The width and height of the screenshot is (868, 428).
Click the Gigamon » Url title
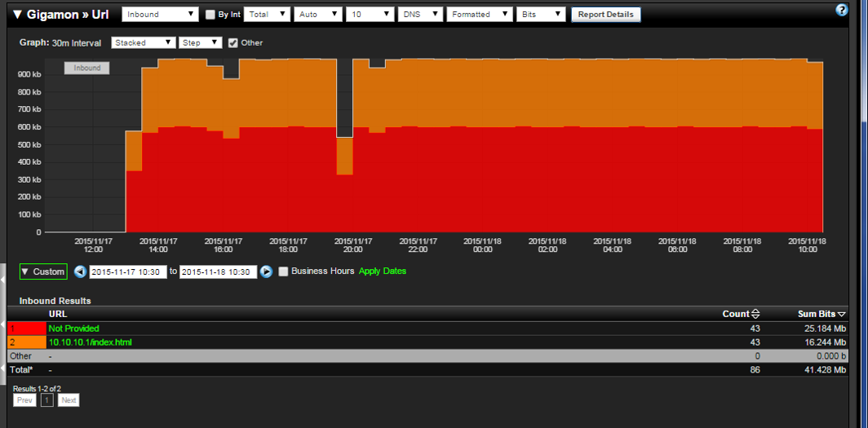pos(68,15)
